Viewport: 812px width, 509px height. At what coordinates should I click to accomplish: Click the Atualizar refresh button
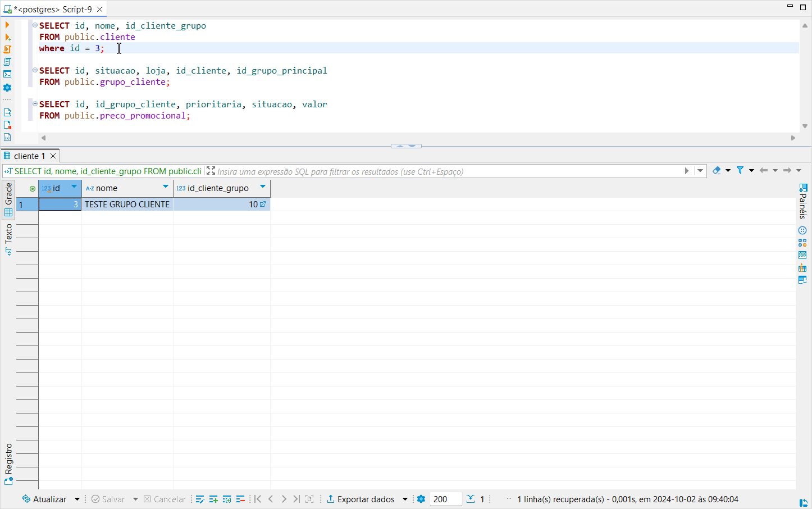(x=44, y=499)
